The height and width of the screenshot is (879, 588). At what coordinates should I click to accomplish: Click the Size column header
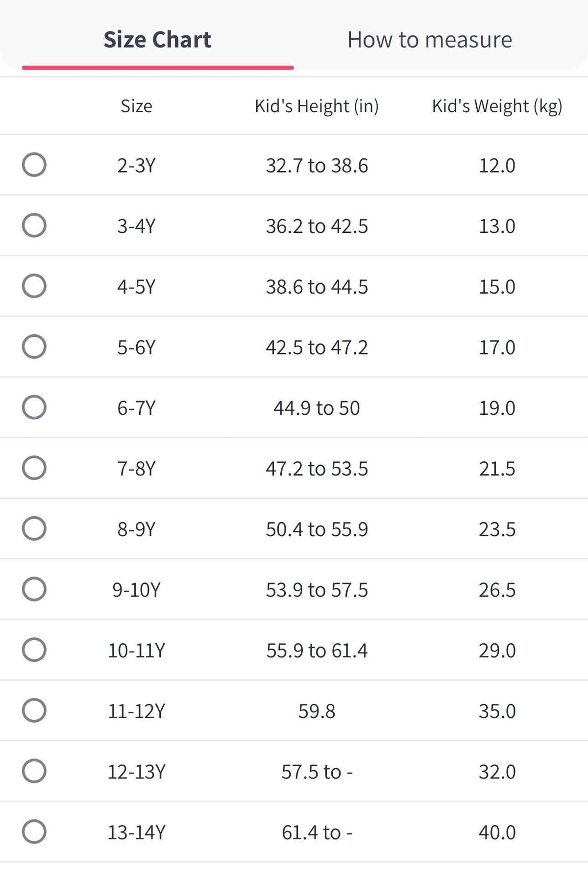[x=136, y=106]
